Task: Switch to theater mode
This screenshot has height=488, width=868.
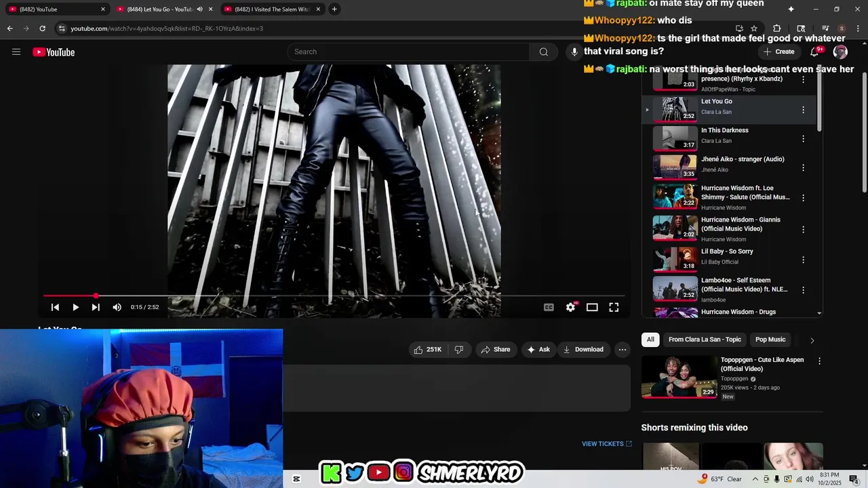Action: click(592, 307)
